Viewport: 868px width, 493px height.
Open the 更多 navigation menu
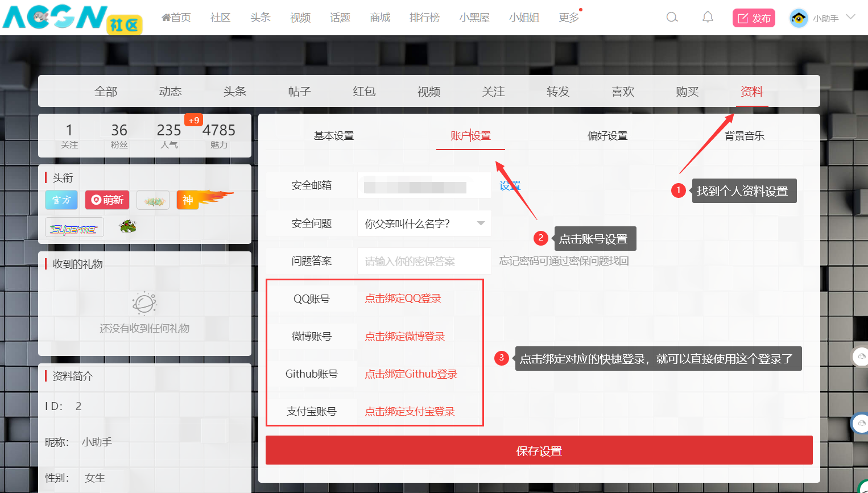[569, 18]
